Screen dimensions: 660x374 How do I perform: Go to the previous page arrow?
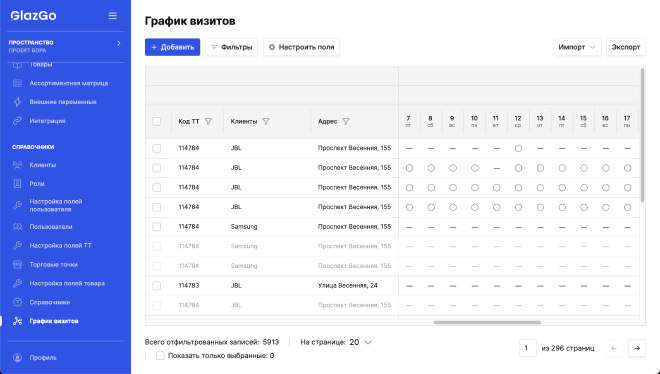pos(614,348)
